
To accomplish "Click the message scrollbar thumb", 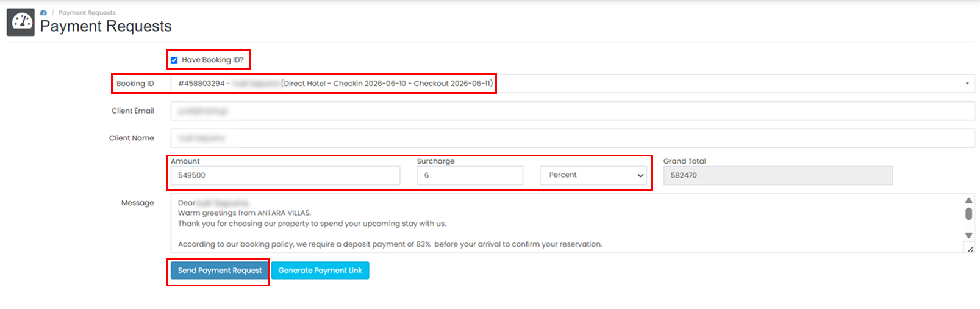I will tap(968, 214).
